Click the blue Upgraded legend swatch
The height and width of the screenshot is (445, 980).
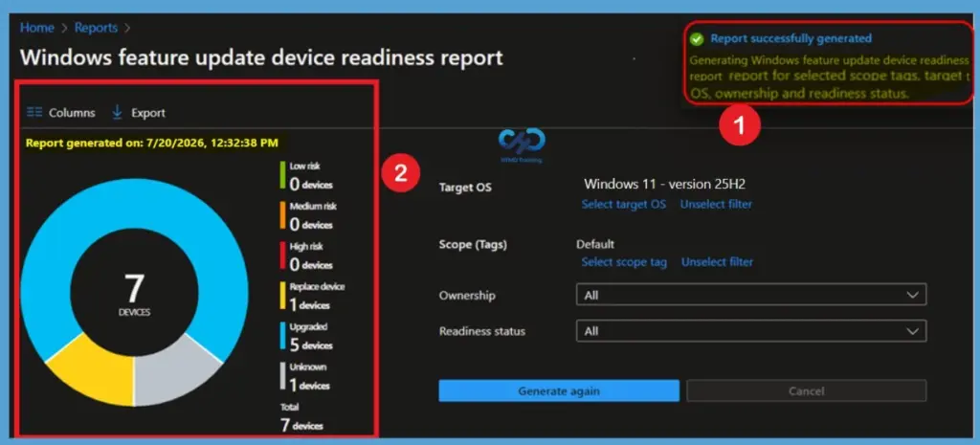click(x=282, y=336)
